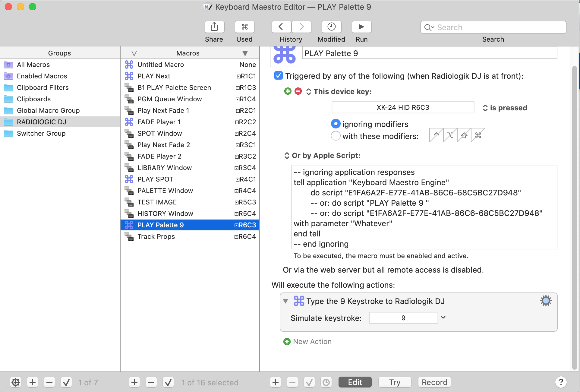Go forward in History

[x=301, y=27]
